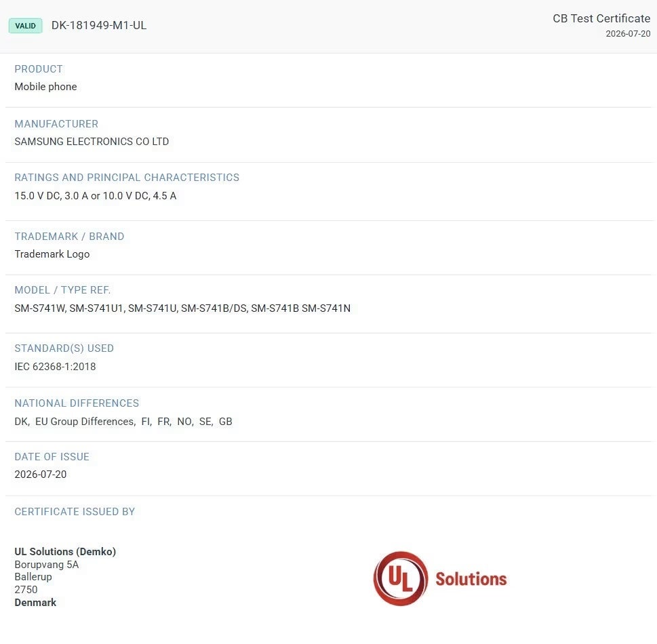657x644 pixels.
Task: Click the NATIONAL DIFFERENCES label
Action: coord(77,403)
